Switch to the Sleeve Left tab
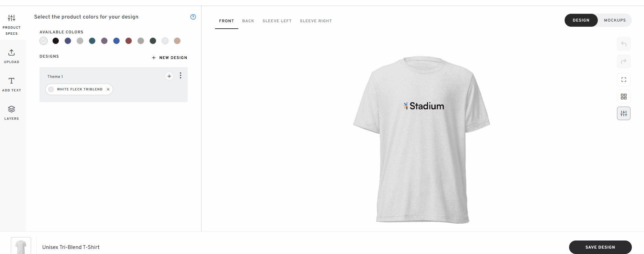Screen dimensions: 644x254 277,21
